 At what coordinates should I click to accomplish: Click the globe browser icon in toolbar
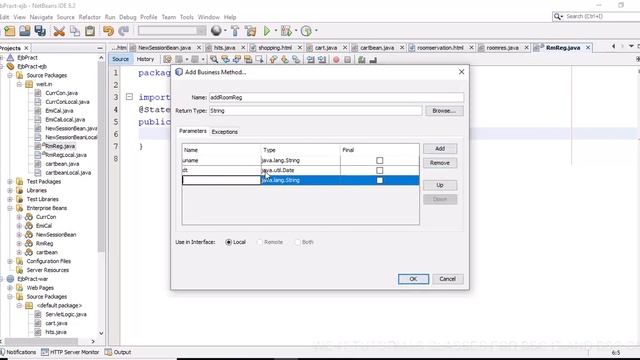216,31
